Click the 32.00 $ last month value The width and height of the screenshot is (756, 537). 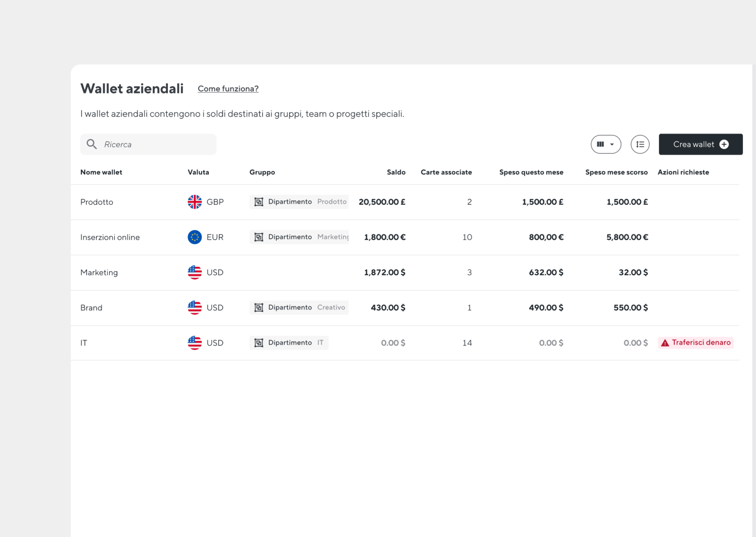(x=633, y=272)
